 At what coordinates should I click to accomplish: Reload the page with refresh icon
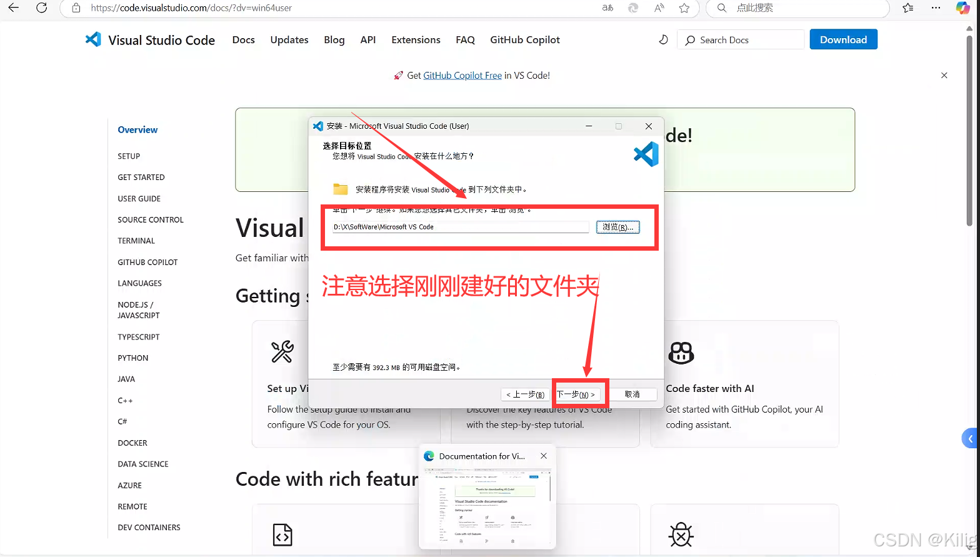click(x=42, y=8)
